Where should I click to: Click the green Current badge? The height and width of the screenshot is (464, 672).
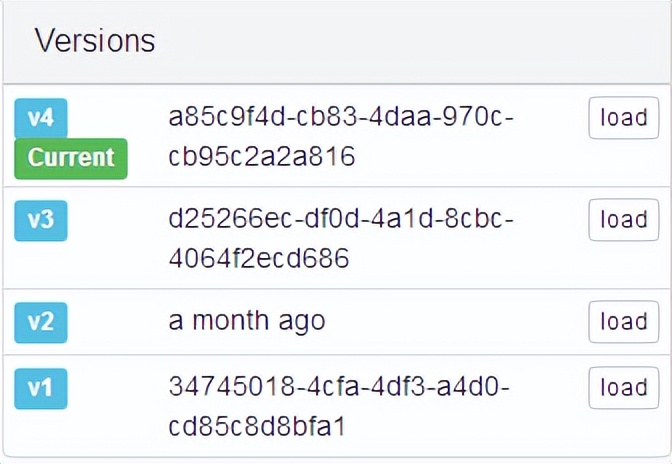[x=71, y=158]
